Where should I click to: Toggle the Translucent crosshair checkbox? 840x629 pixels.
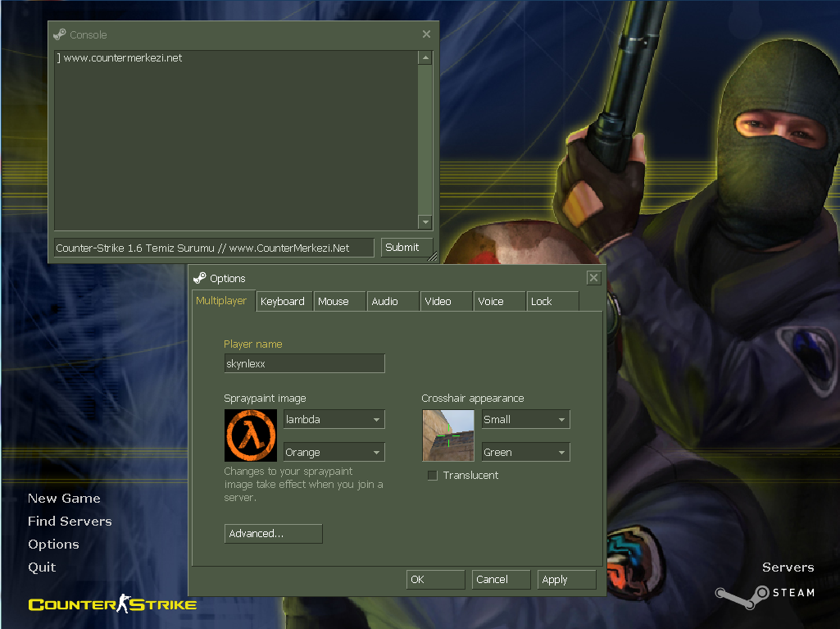pyautogui.click(x=433, y=476)
